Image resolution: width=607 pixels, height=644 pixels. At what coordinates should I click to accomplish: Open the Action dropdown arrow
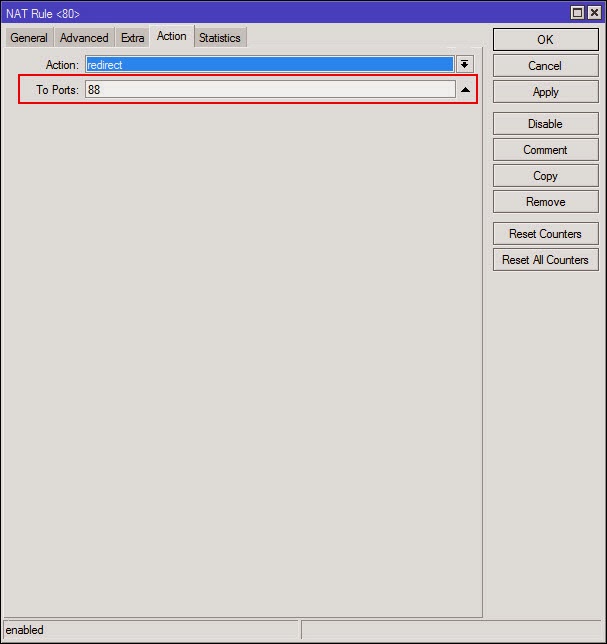click(x=465, y=64)
